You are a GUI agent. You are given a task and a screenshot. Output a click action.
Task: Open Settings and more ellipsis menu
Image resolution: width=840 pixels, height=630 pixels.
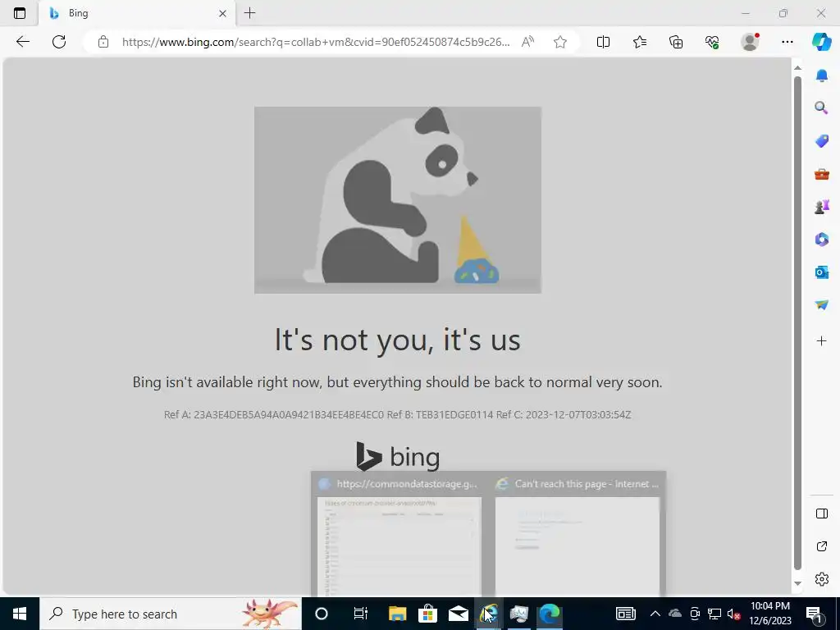tap(787, 42)
